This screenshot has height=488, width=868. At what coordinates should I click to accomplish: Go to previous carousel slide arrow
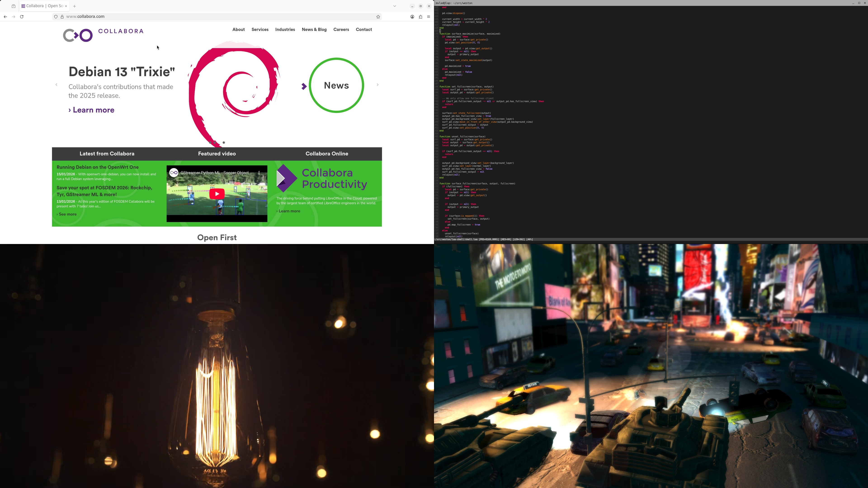click(x=56, y=84)
